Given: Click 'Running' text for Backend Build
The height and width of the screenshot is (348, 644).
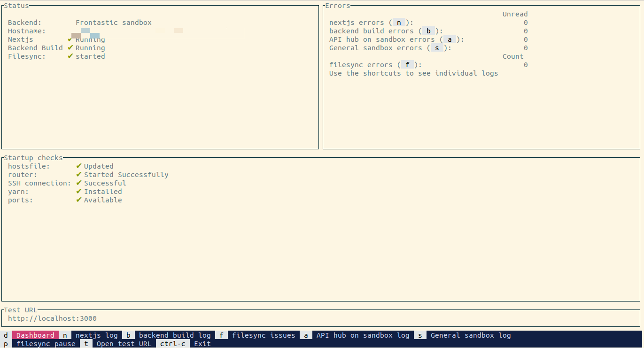Looking at the screenshot, I should pos(90,48).
